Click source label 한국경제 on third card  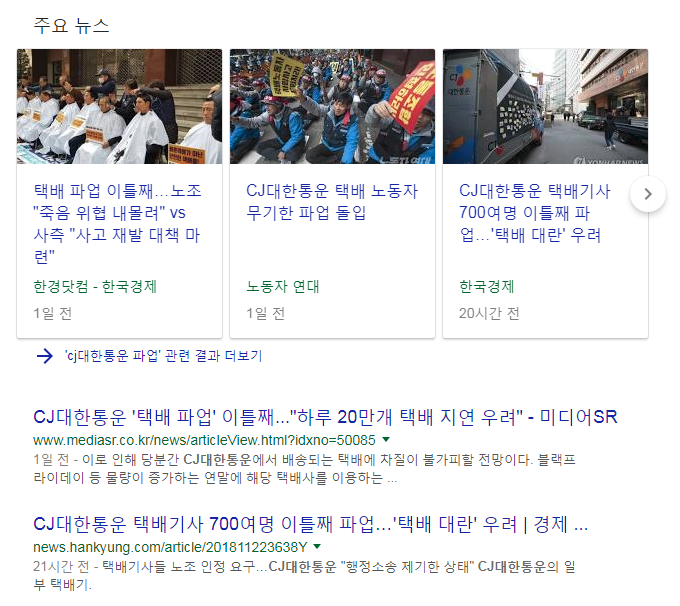coord(487,286)
